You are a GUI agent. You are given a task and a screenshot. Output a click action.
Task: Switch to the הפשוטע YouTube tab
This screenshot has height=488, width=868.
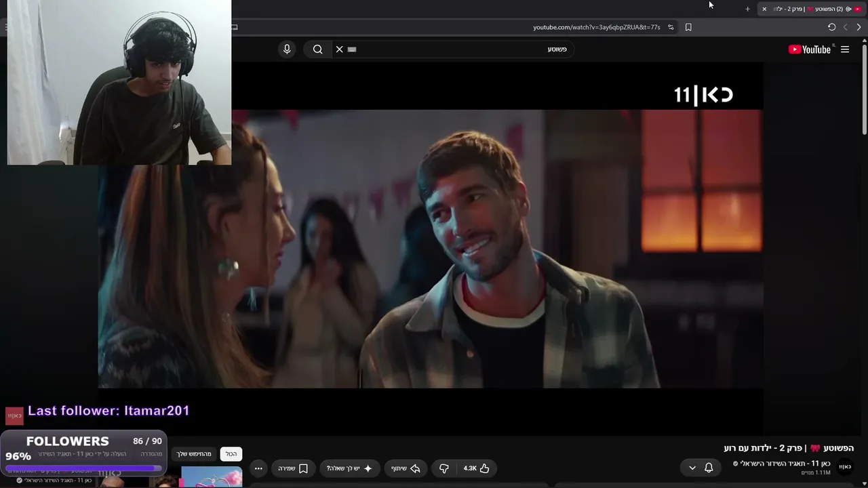pos(812,9)
